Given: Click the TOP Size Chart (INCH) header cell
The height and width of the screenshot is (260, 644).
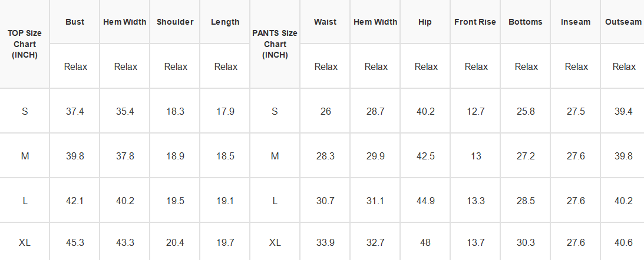Looking at the screenshot, I should (x=25, y=44).
